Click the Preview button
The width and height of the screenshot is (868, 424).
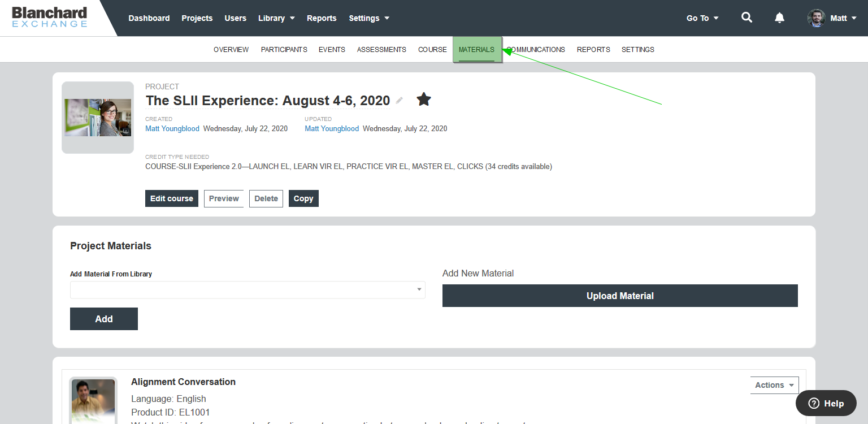pos(224,198)
